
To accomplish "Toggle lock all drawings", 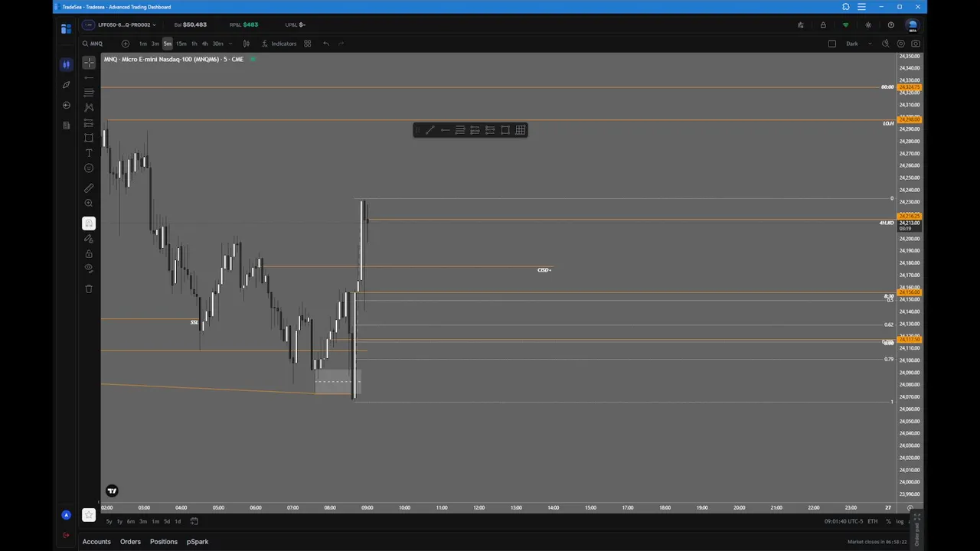I will pyautogui.click(x=89, y=254).
